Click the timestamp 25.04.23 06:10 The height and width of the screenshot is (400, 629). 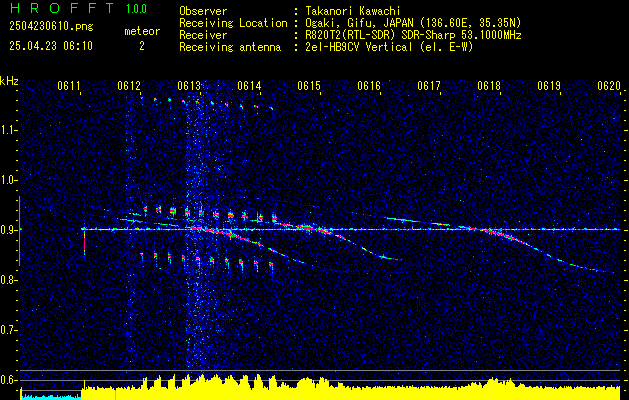51,46
